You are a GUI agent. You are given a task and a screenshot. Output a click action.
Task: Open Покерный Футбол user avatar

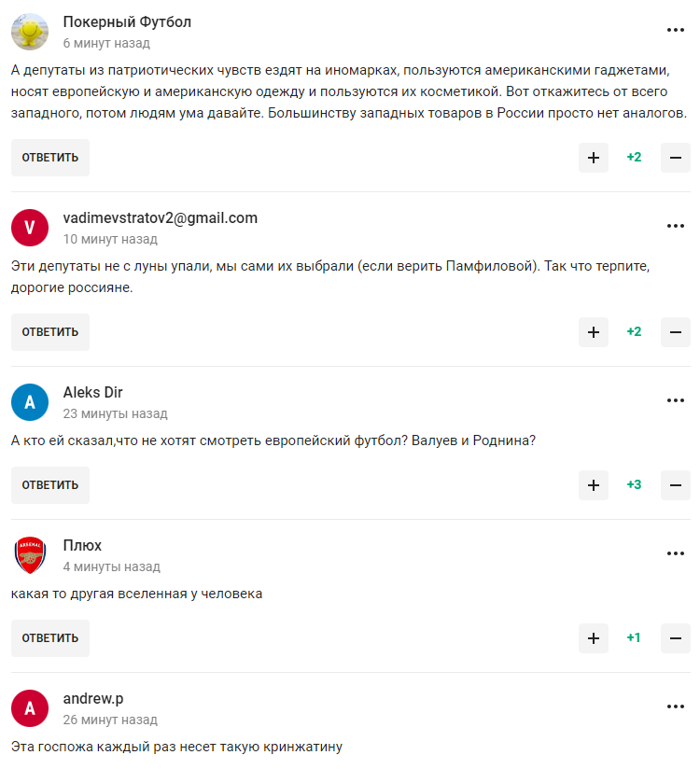(x=30, y=32)
